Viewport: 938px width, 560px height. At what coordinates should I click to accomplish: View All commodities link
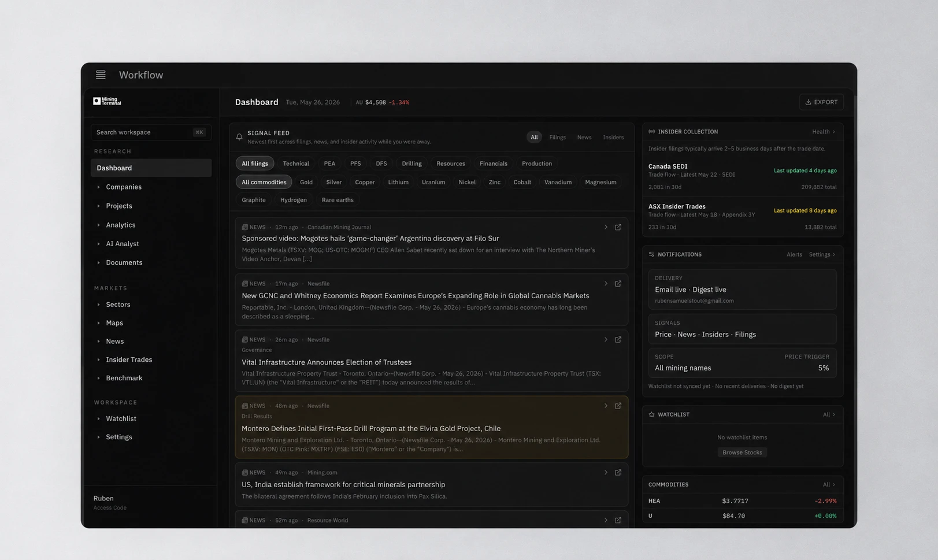pyautogui.click(x=829, y=484)
